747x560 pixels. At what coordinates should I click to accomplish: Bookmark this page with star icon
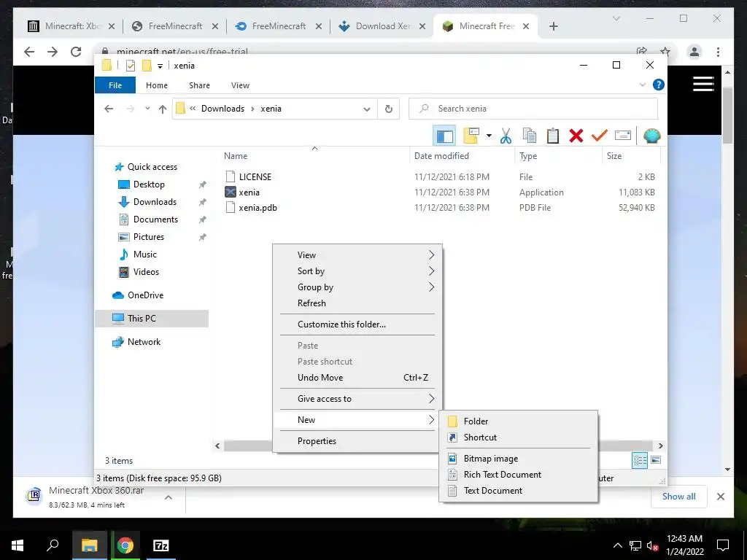(665, 52)
